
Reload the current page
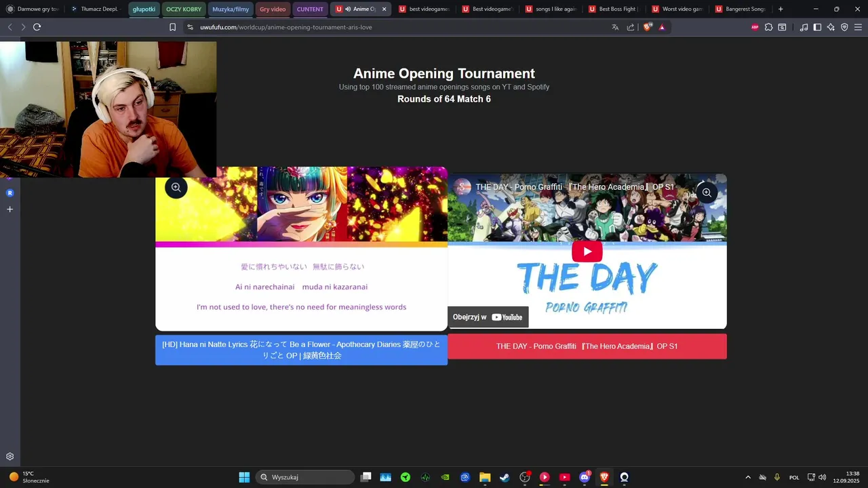click(37, 27)
